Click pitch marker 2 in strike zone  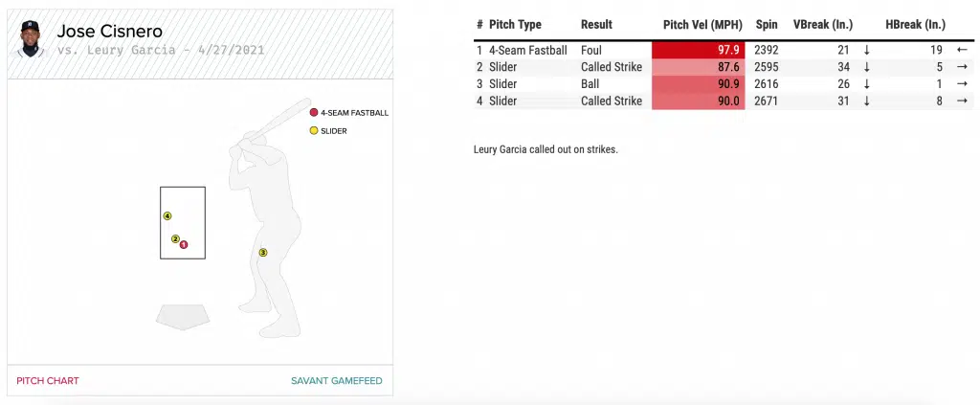click(175, 238)
